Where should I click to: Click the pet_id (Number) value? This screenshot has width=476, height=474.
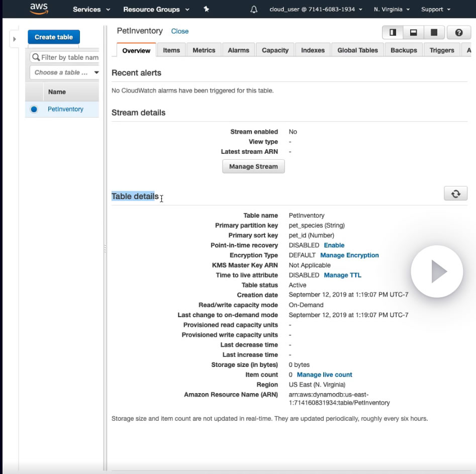click(x=311, y=236)
